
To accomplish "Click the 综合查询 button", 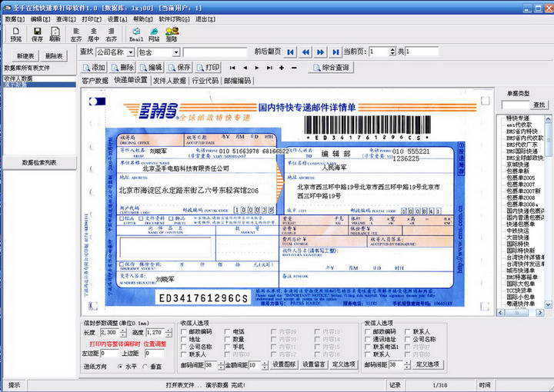I will click(x=330, y=68).
